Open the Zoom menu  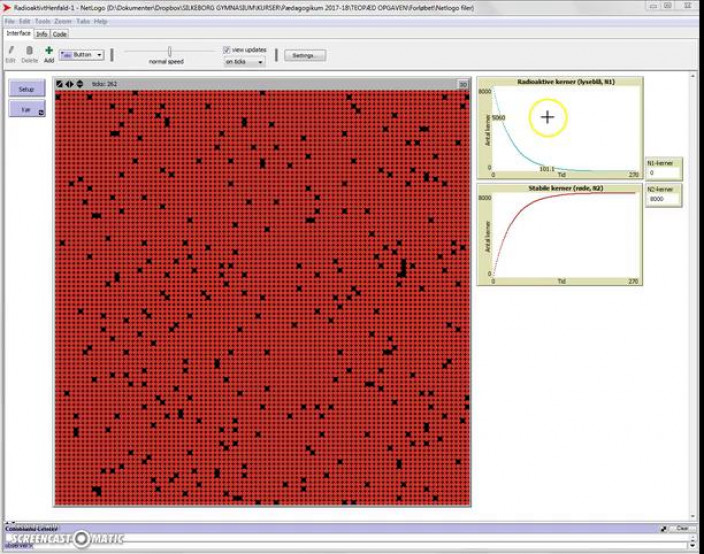tap(63, 22)
